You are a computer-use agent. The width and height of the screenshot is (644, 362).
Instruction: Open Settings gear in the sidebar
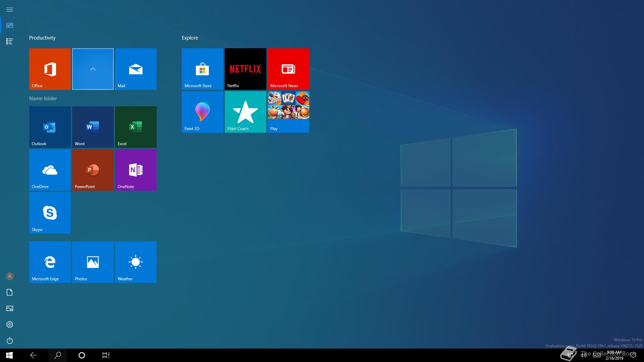10,324
